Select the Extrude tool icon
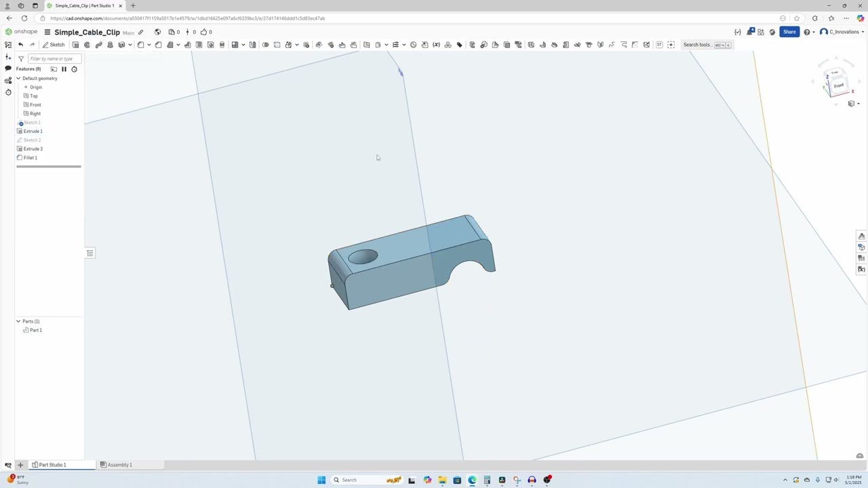 [x=75, y=45]
